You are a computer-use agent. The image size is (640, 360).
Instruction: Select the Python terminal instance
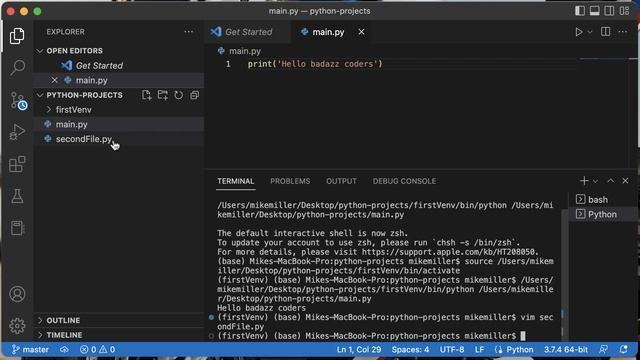pos(603,214)
